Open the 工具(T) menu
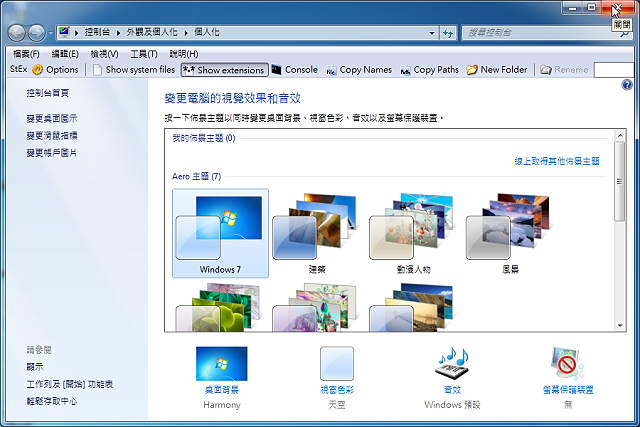 [x=144, y=54]
